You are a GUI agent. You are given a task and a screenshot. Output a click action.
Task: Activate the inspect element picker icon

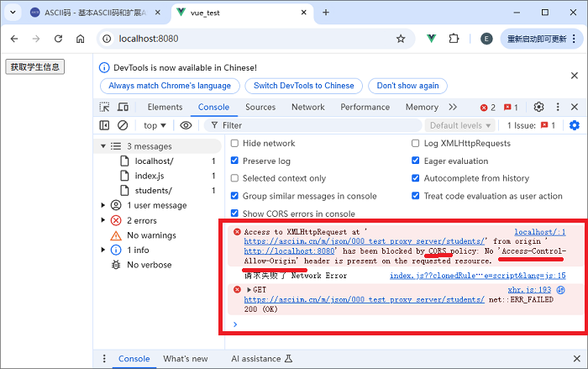click(104, 108)
